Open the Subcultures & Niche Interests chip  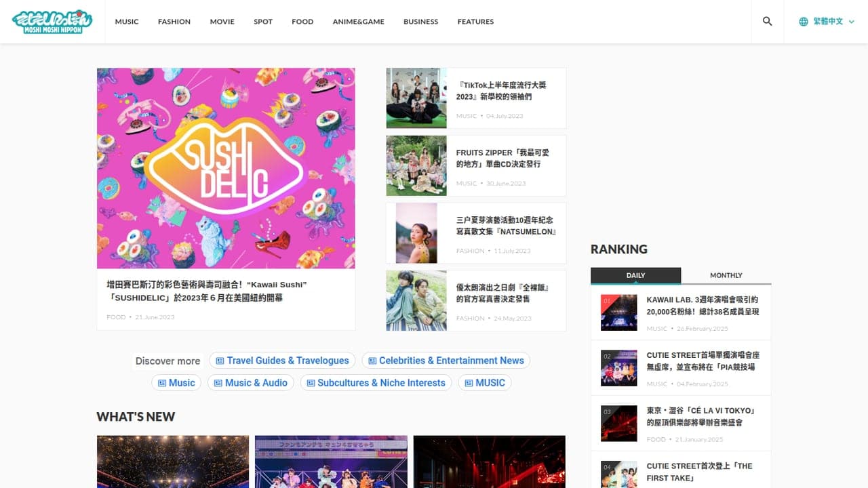pos(376,383)
